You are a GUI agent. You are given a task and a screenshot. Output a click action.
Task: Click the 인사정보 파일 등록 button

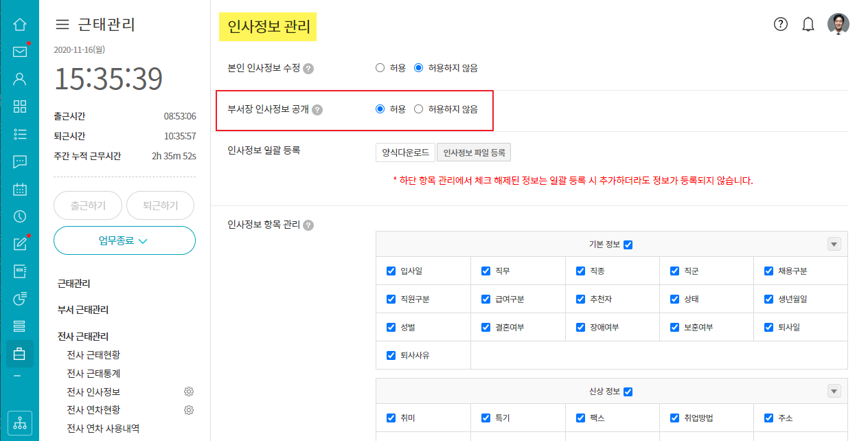(x=474, y=152)
